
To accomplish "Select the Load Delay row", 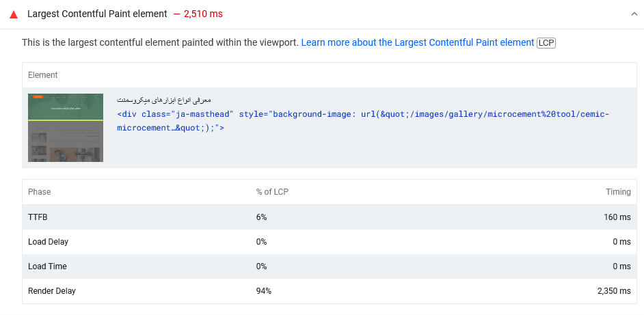I will (x=48, y=242).
